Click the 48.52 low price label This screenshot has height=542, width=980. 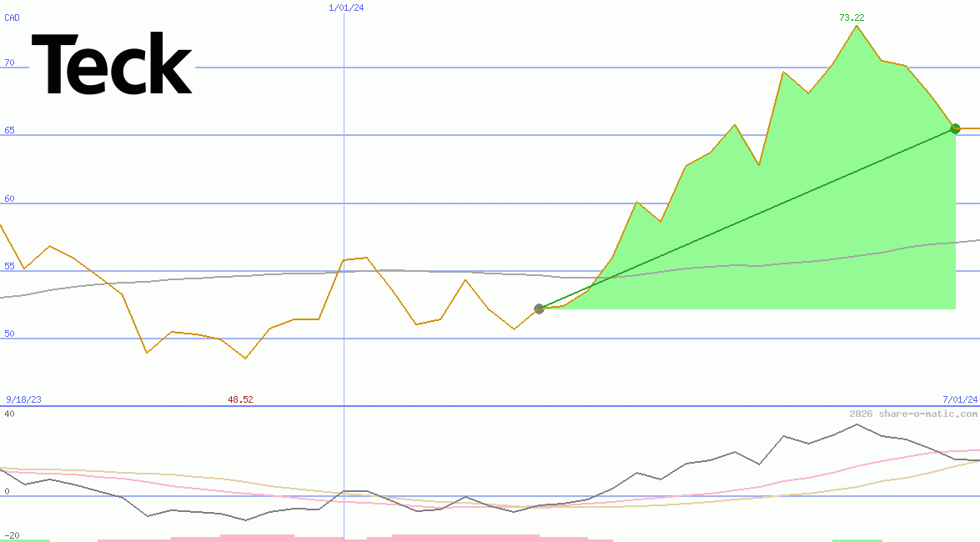240,399
